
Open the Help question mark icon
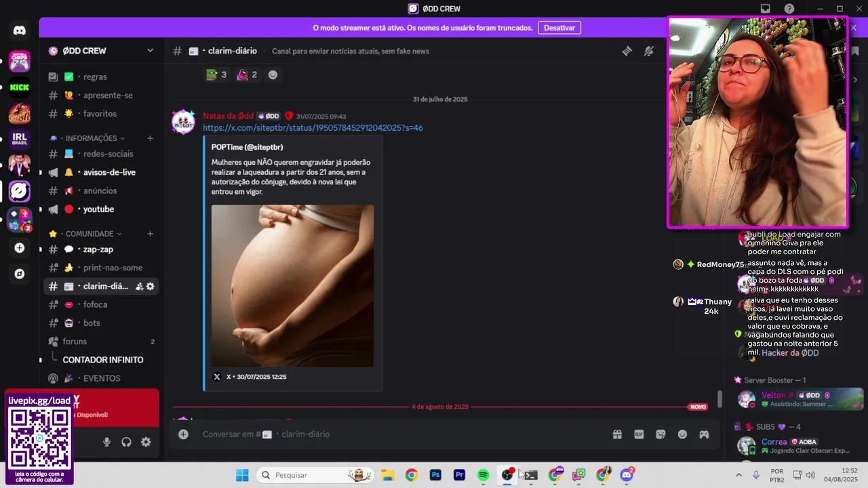click(x=789, y=9)
